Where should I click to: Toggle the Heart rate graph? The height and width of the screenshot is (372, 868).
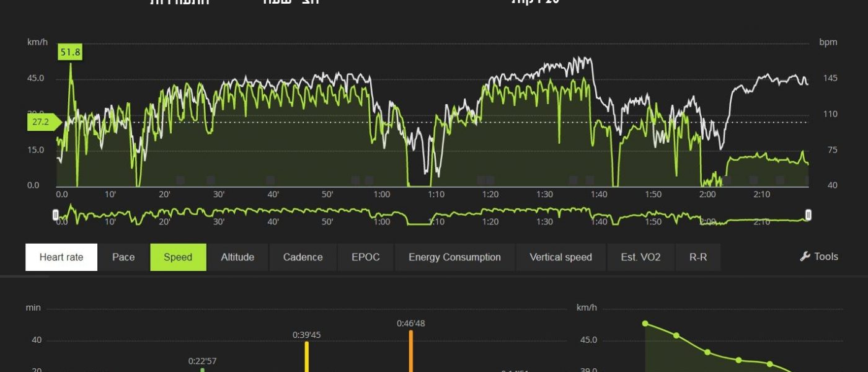coord(61,257)
